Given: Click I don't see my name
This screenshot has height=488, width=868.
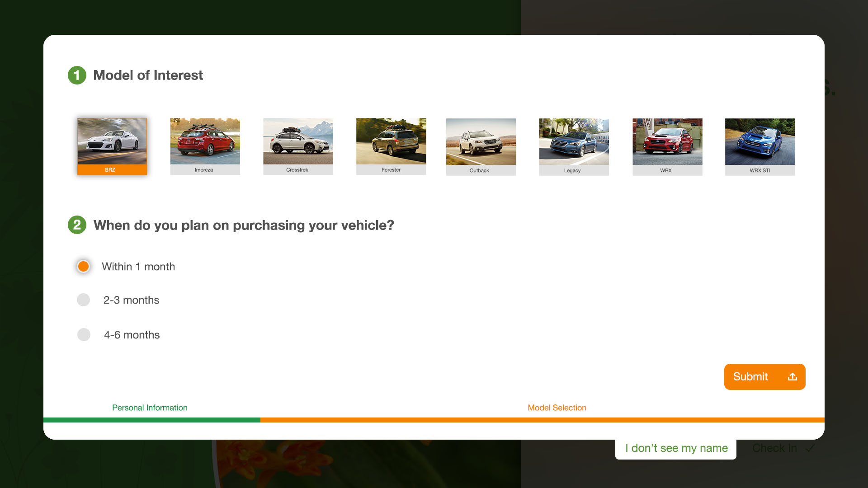Looking at the screenshot, I should tap(676, 449).
